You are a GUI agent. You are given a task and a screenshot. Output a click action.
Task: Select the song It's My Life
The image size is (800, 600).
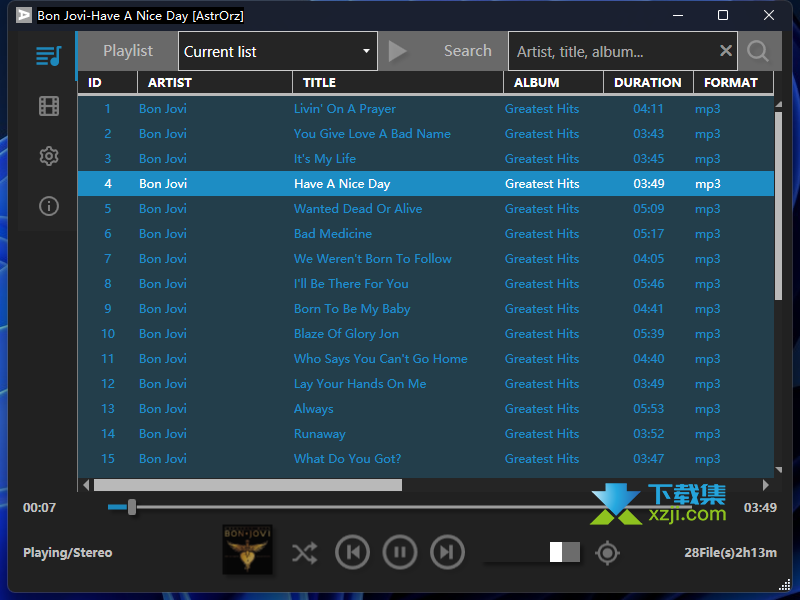coord(426,159)
